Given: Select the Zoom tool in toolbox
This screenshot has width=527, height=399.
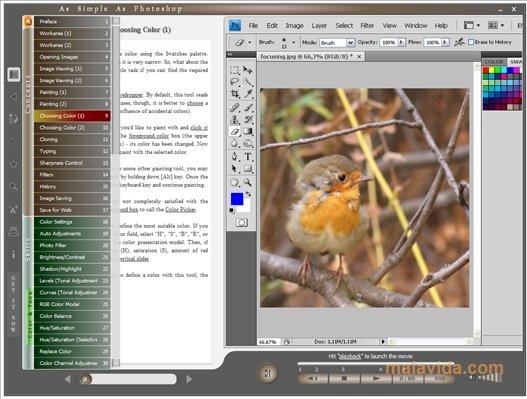Looking at the screenshot, I should click(x=248, y=183).
